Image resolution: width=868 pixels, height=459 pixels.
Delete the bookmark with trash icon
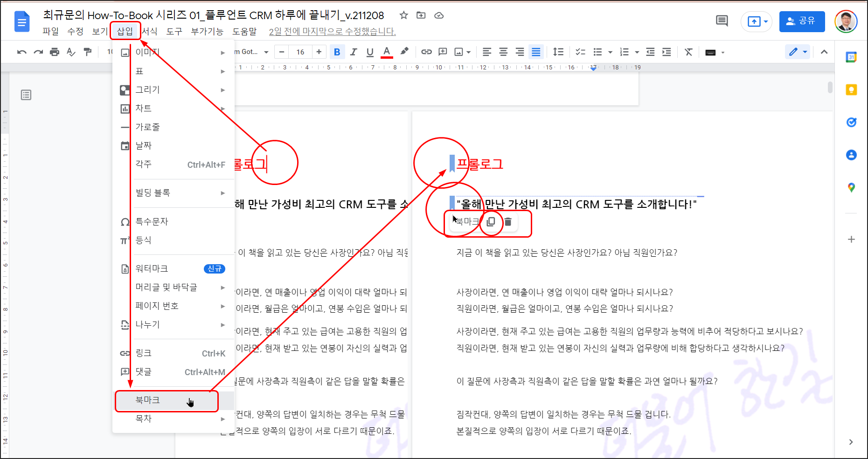(x=508, y=222)
